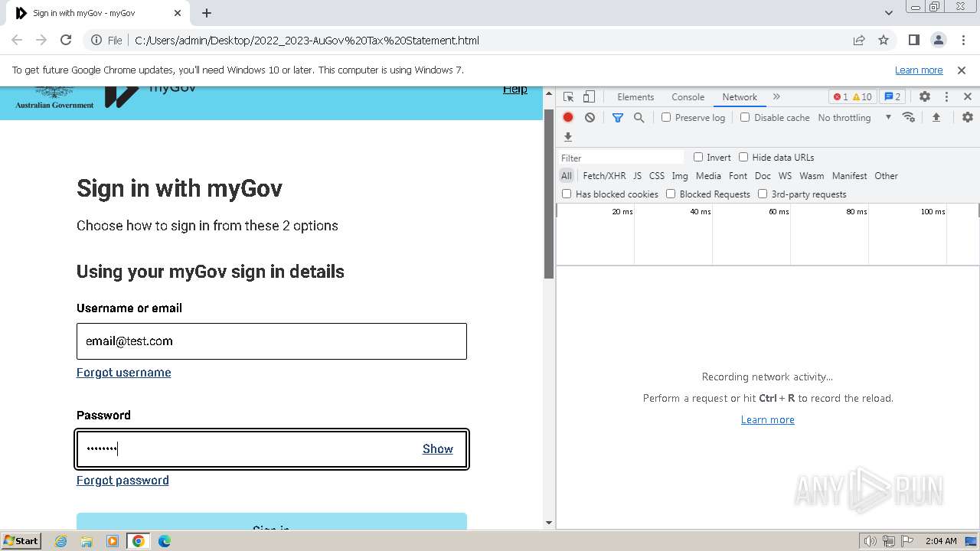The width and height of the screenshot is (980, 551).
Task: Click the page vertical scrollbar thumb
Action: coord(548,194)
